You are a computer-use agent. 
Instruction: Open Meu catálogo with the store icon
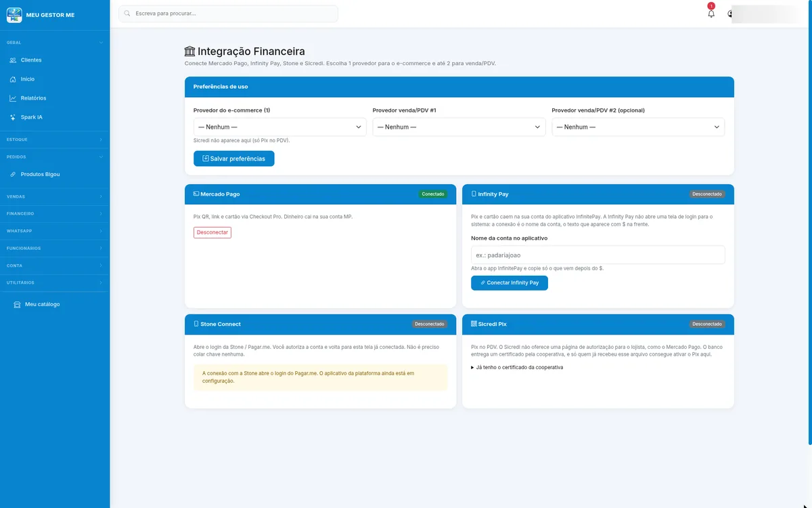(17, 304)
